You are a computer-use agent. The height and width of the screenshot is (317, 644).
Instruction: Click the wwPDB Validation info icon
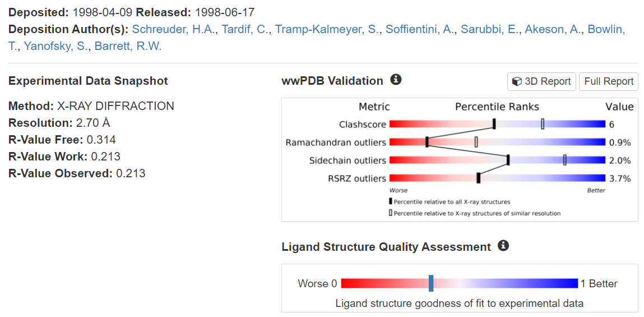(396, 80)
